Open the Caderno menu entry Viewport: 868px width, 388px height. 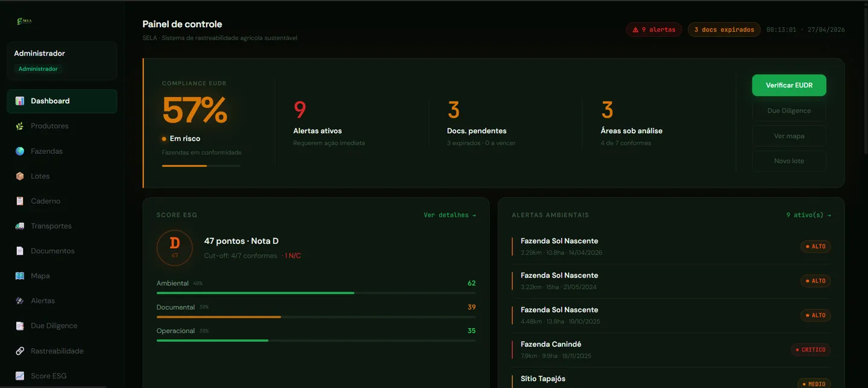[x=62, y=201]
